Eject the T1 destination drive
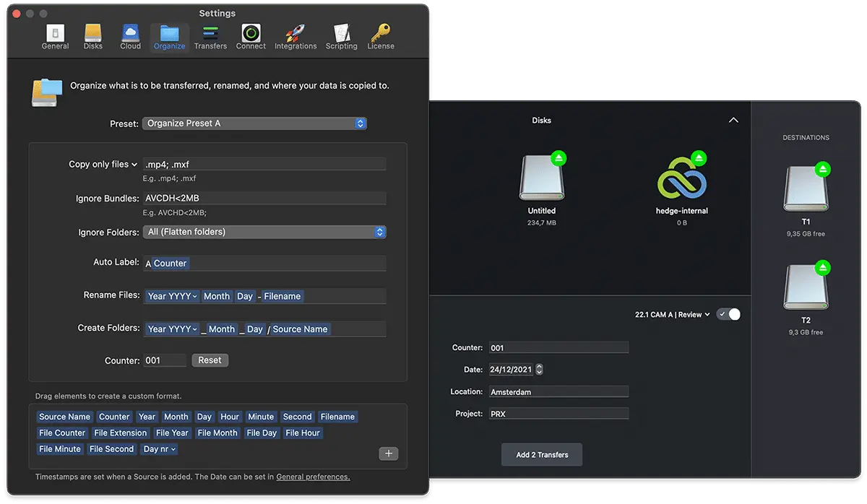 click(822, 170)
